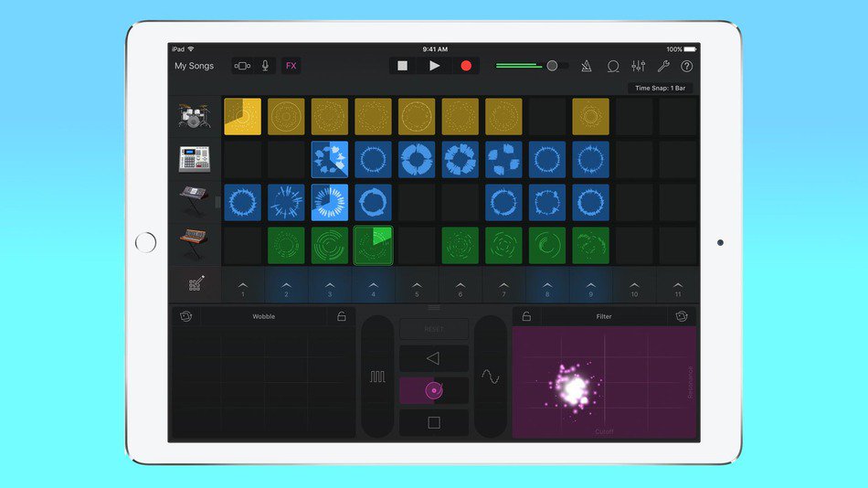Toggle the Filter pad lock icon
Image resolution: width=868 pixels, height=488 pixels.
tap(526, 316)
